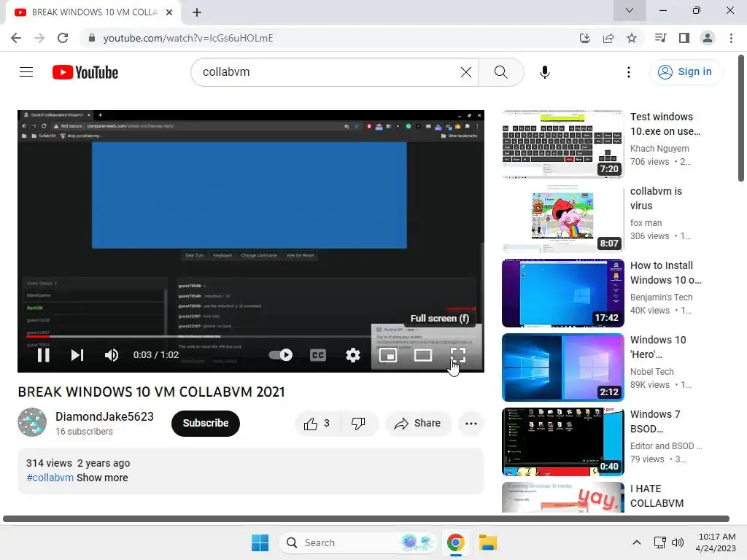
Task: Click the page vertical scrollbar
Action: pos(741,117)
